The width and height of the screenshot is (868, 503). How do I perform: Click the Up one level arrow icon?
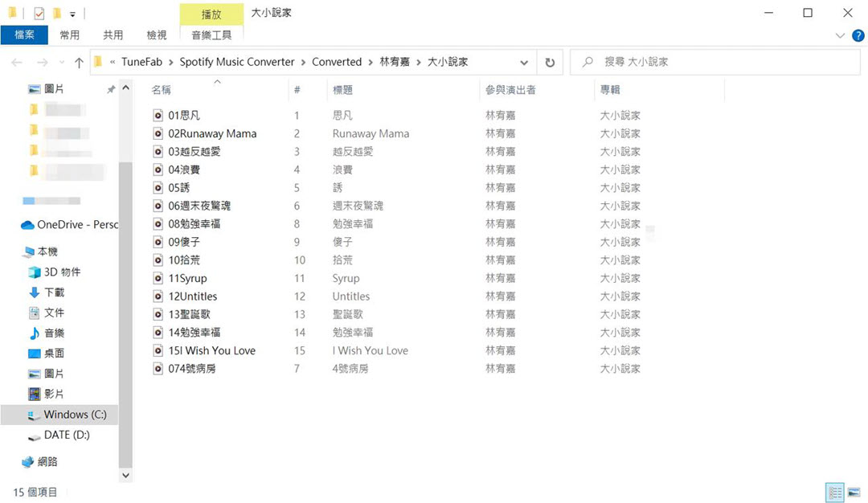79,62
